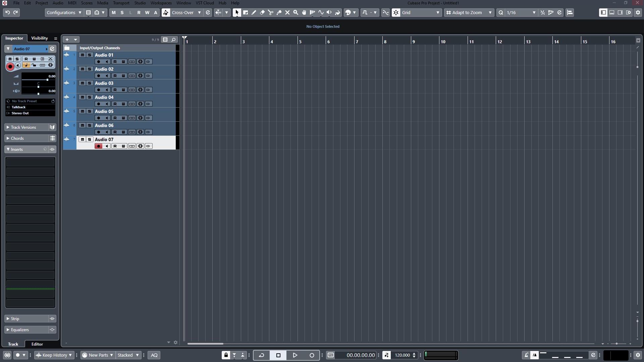Click the tempo value 120.000 field

(x=402, y=355)
